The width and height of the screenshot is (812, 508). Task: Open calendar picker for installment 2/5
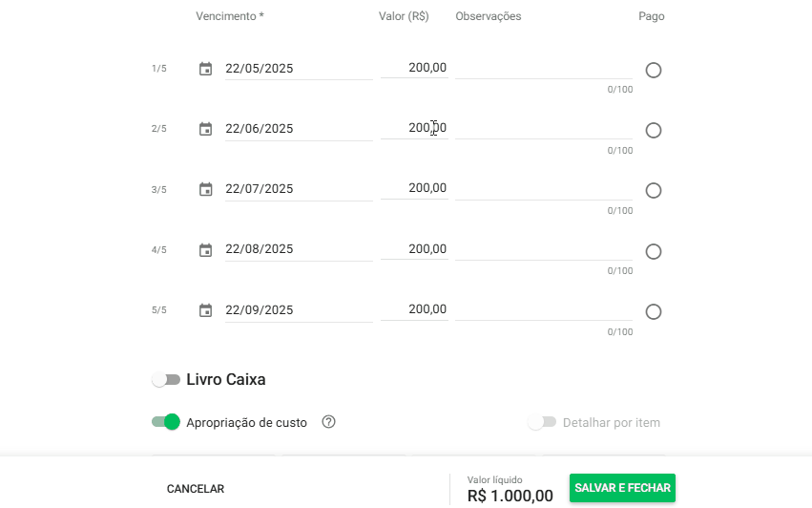click(x=205, y=129)
